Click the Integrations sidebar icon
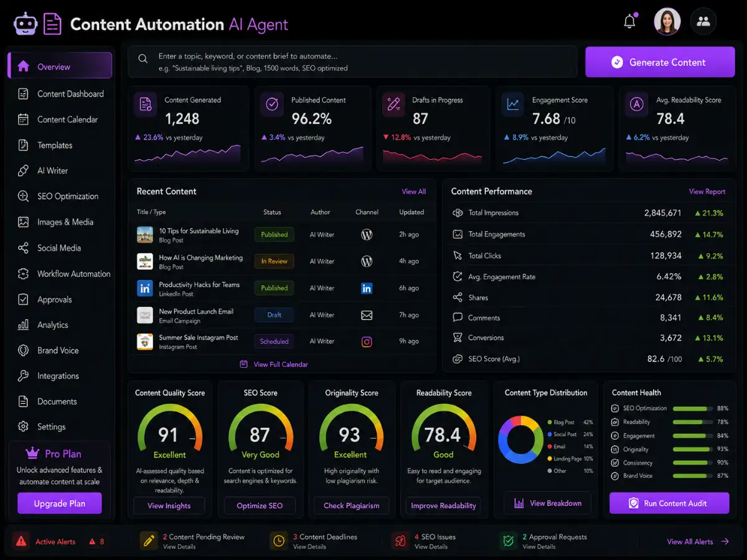Screen dimensions: 747x560 click(23, 376)
